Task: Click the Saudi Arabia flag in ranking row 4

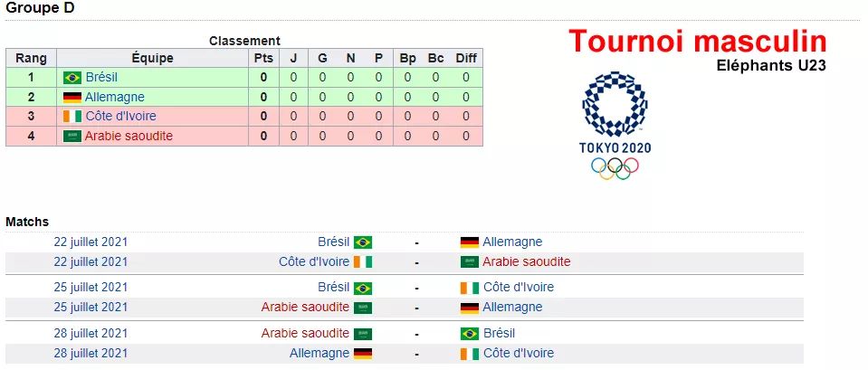Action: click(72, 137)
